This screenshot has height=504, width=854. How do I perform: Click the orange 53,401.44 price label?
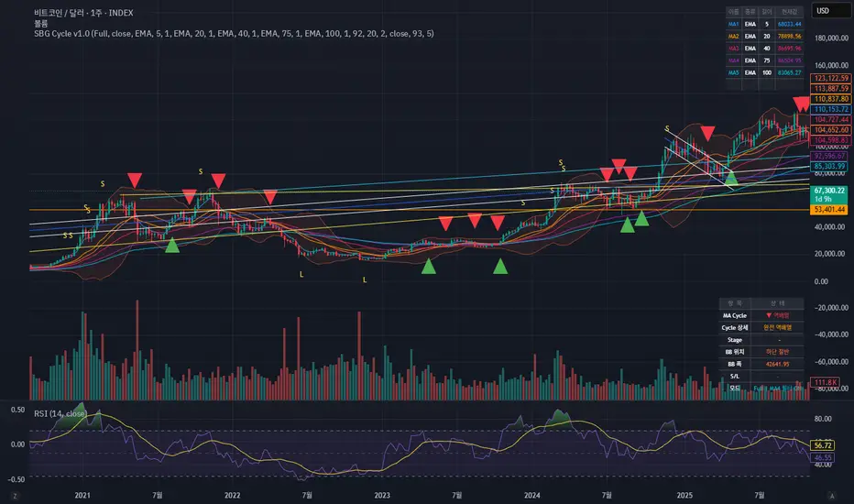829,210
